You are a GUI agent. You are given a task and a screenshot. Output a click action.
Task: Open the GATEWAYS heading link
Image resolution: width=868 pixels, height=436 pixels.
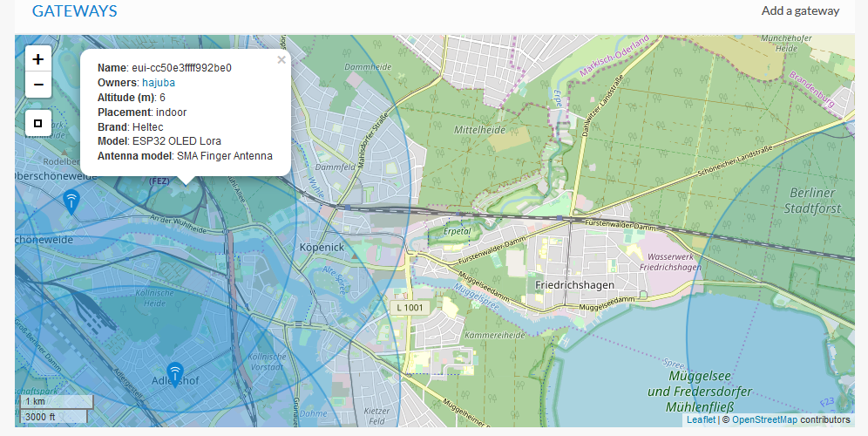tap(75, 11)
